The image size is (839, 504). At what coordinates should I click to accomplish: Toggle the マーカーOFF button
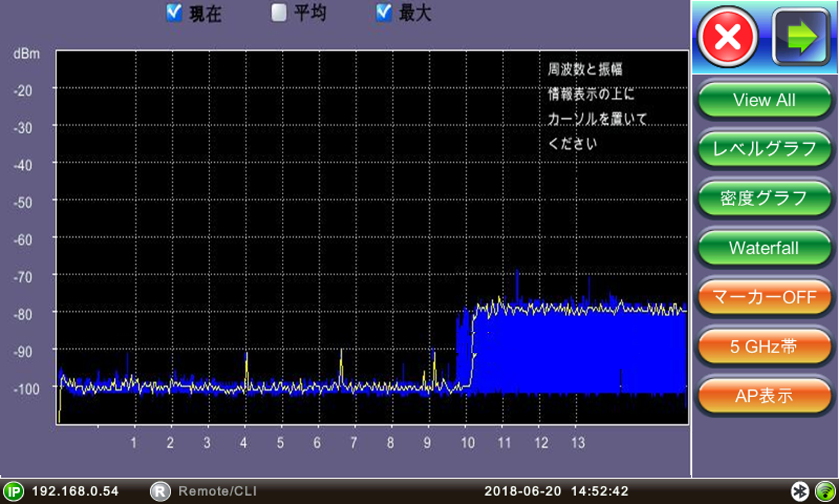coord(764,297)
